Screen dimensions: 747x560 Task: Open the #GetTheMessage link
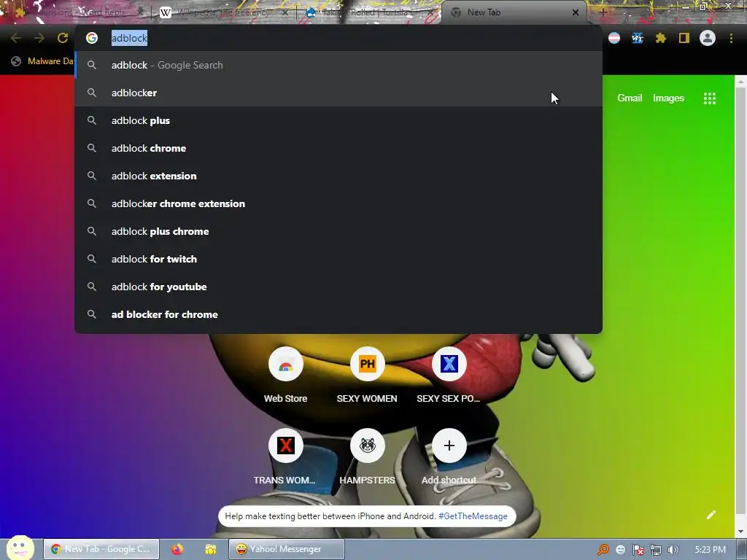473,516
